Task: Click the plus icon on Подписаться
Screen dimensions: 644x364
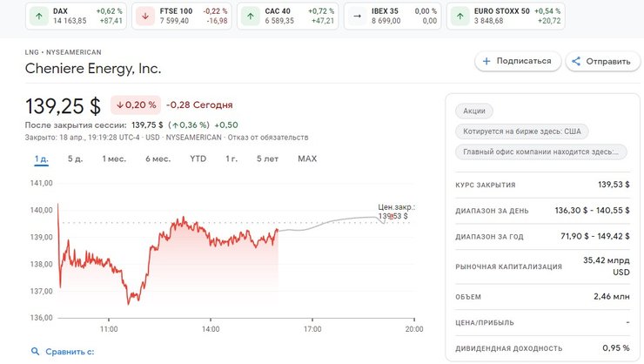Action: point(484,61)
